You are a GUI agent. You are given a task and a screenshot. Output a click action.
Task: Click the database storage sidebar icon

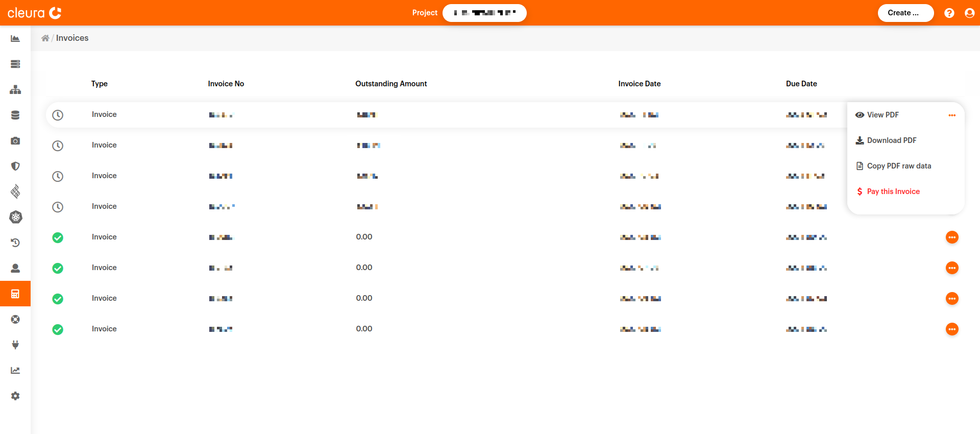tap(15, 115)
